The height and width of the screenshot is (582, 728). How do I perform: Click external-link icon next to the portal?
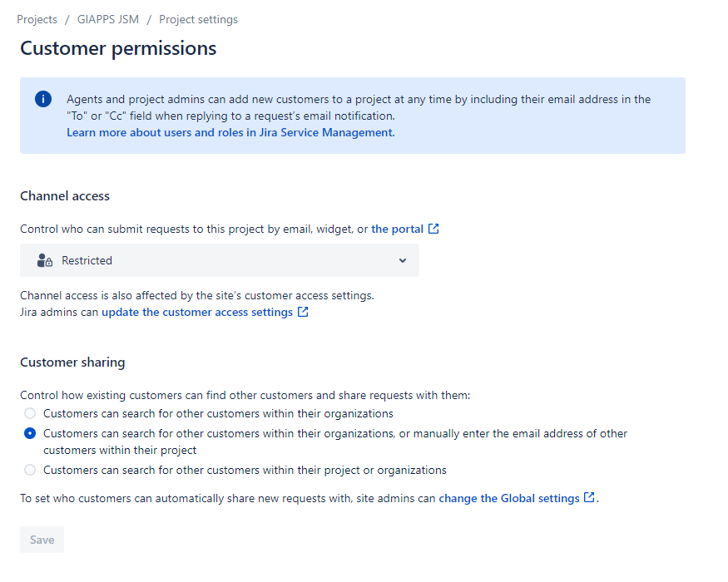pyautogui.click(x=433, y=229)
